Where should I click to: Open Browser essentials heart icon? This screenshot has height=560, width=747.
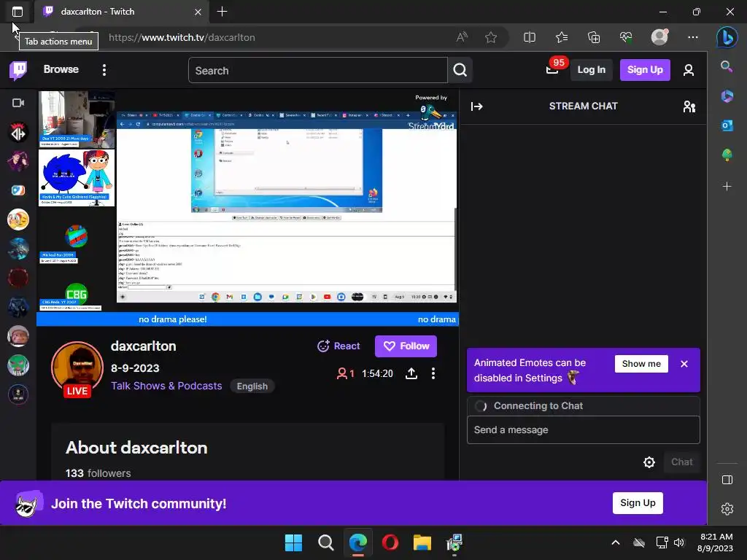click(626, 37)
